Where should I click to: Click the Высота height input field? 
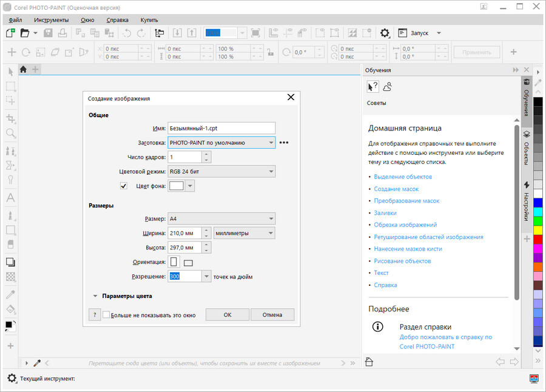pos(185,248)
